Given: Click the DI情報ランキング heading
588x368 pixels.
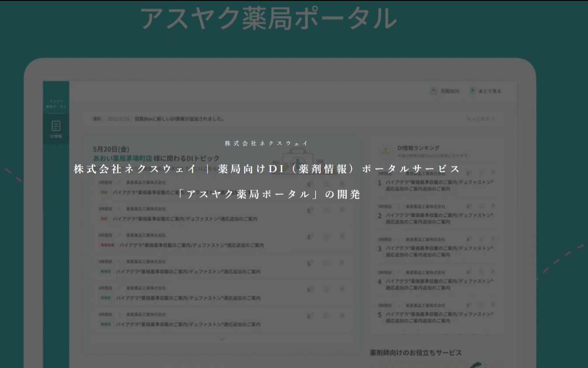Looking at the screenshot, I should [x=418, y=148].
